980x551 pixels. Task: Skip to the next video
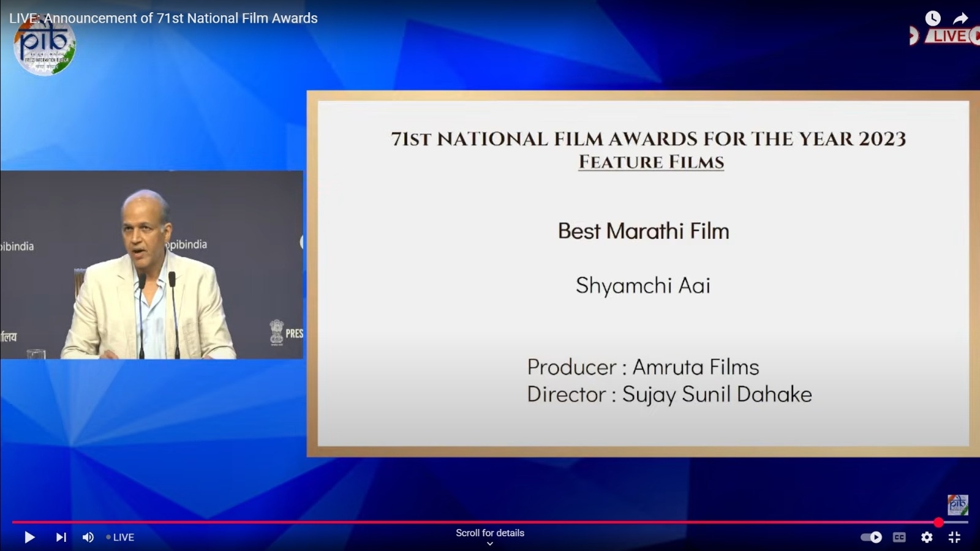(x=61, y=537)
